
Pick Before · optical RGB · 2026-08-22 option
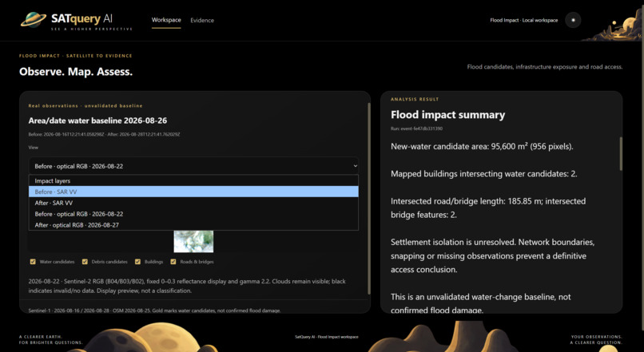[193, 214]
